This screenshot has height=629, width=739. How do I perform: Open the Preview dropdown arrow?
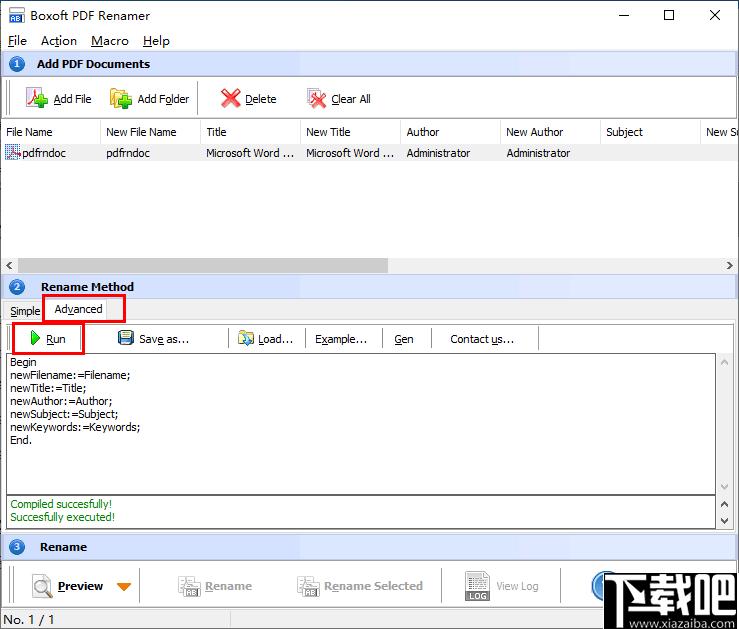tap(124, 587)
